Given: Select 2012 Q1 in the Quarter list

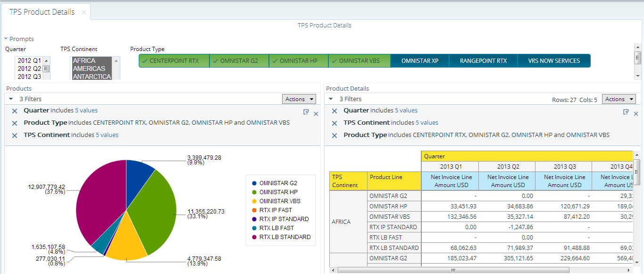Looking at the screenshot, I should (29, 61).
